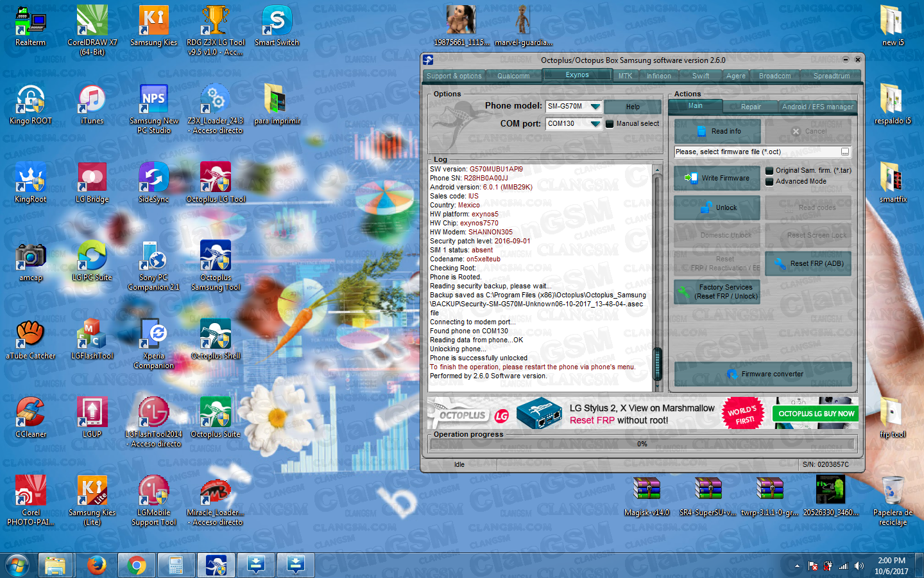Open the Repair actions tab

[751, 107]
